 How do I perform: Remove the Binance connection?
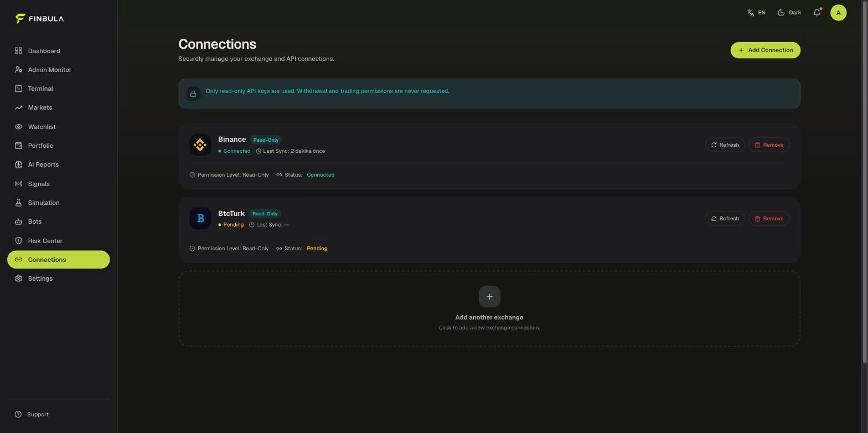pos(769,145)
